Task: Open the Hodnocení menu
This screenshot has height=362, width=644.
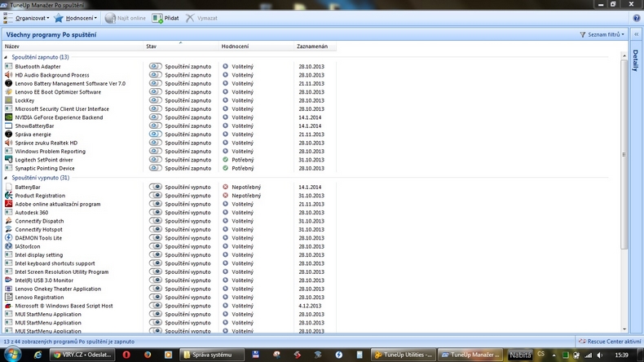Action: click(x=81, y=17)
